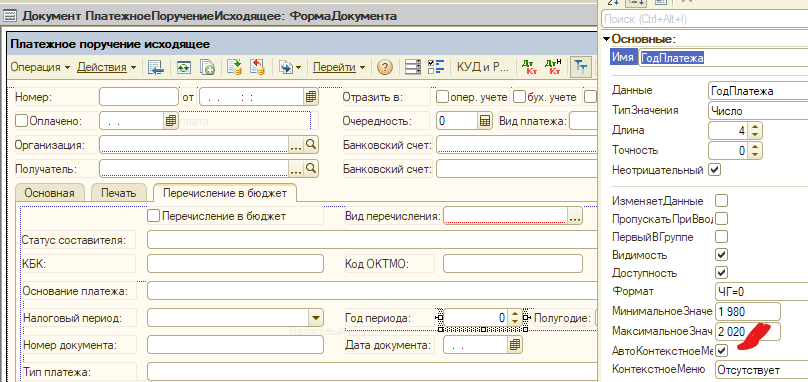This screenshot has width=808, height=382.
Task: Click the Номер input field
Action: pos(139,96)
